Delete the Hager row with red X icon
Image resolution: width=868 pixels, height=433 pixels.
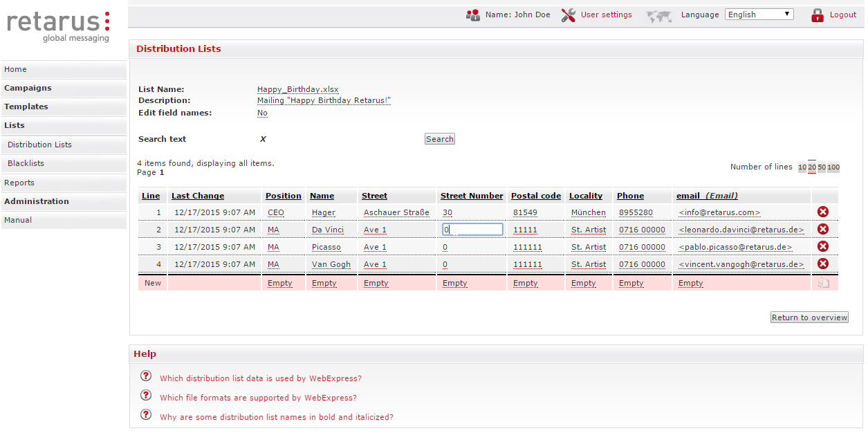coord(823,212)
